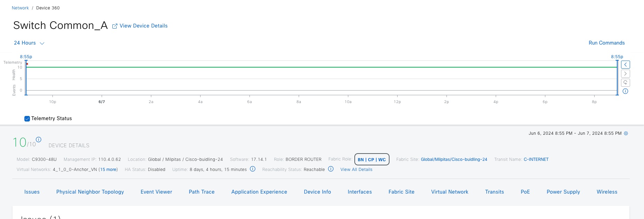This screenshot has width=644, height=219.
Task: Uncheck the Telemetry Status checkbox
Action: point(27,119)
